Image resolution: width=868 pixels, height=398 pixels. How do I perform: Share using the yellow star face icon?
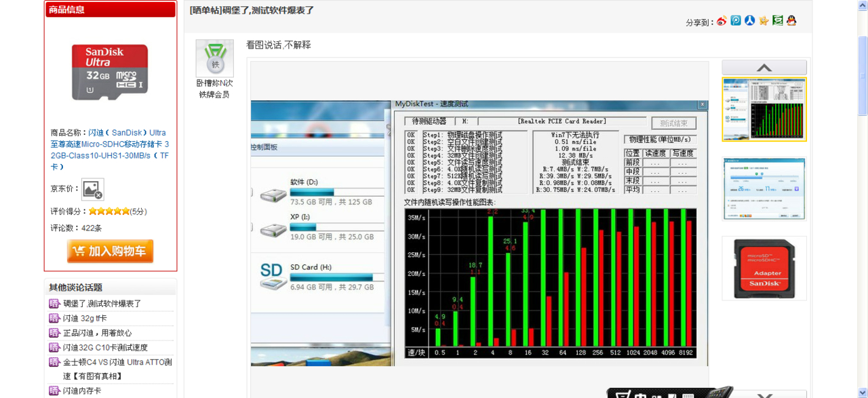[764, 21]
